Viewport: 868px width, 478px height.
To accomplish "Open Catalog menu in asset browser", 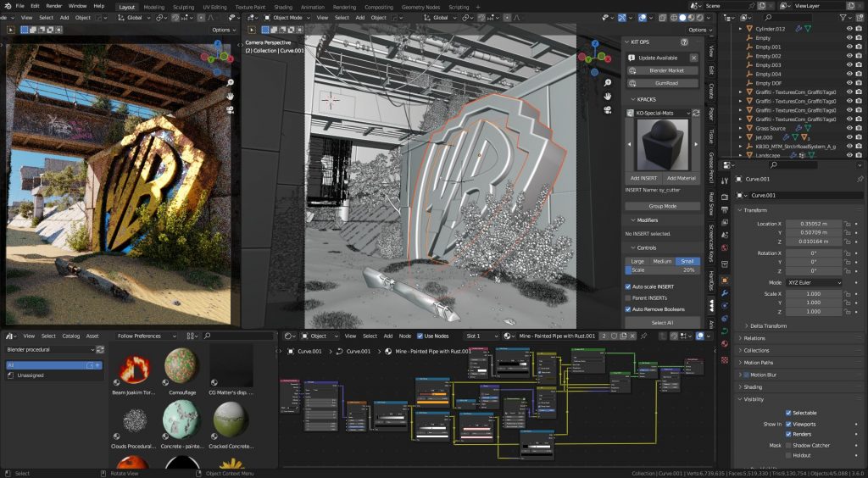I will coord(71,336).
